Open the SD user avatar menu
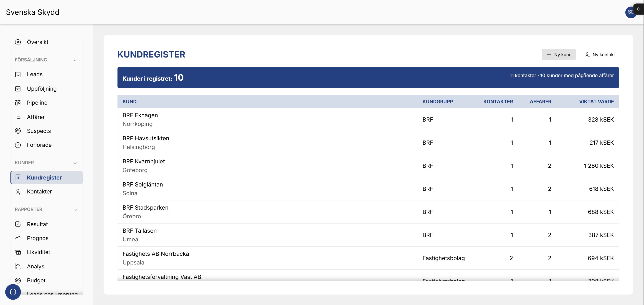The width and height of the screenshot is (644, 305). [631, 12]
